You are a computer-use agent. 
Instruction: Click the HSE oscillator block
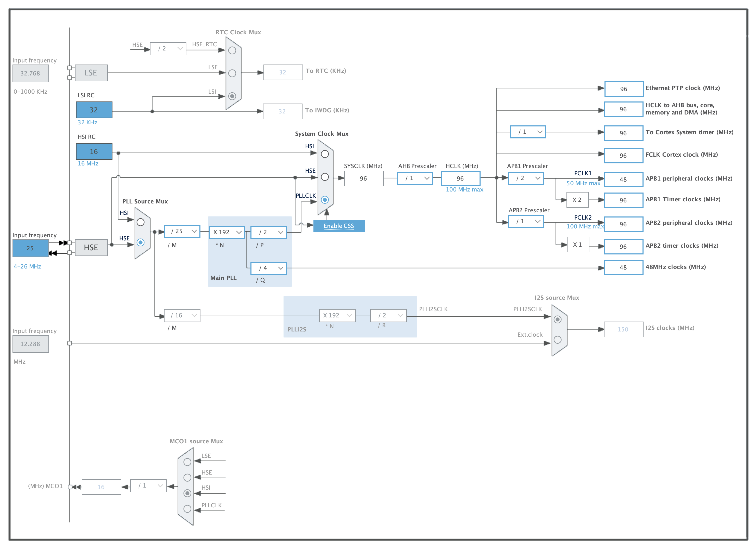click(91, 248)
